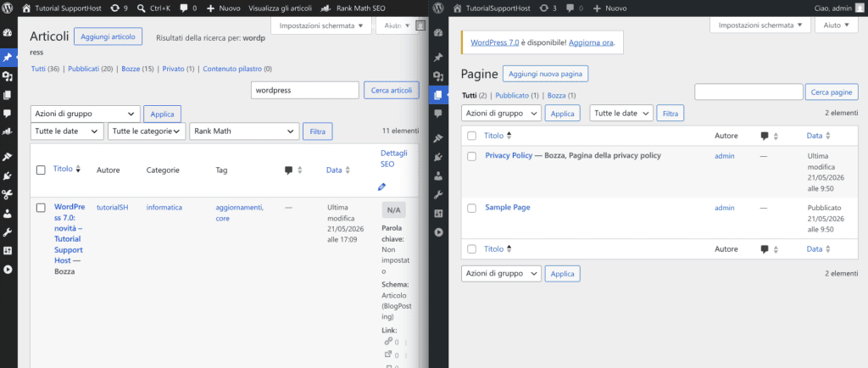Click empty search field in Pagine window
The width and height of the screenshot is (868, 368).
click(x=748, y=92)
